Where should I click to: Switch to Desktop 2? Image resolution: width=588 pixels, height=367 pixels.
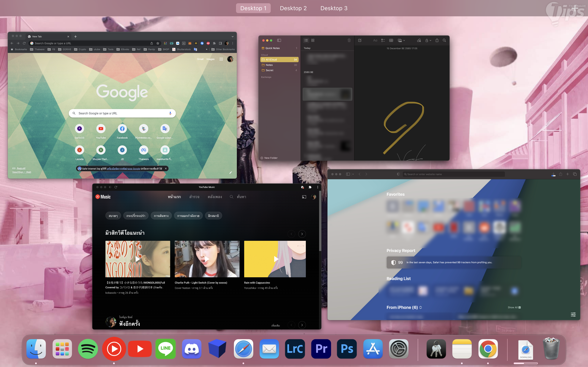coord(293,8)
